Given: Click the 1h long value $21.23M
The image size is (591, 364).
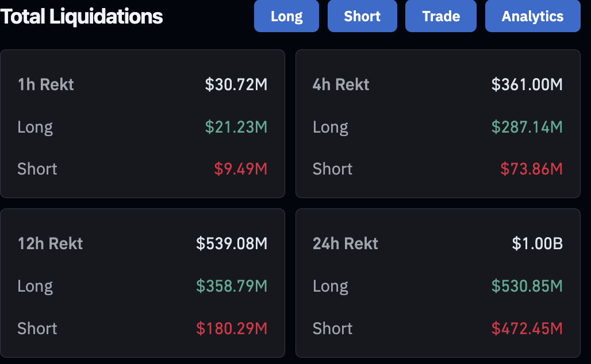Looking at the screenshot, I should [236, 127].
